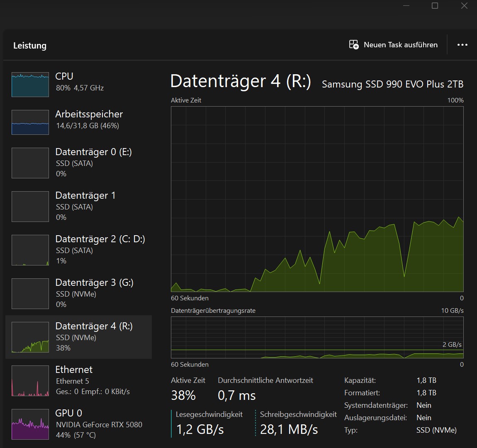Open the Ethernet network graph thumbnail

pyautogui.click(x=30, y=381)
